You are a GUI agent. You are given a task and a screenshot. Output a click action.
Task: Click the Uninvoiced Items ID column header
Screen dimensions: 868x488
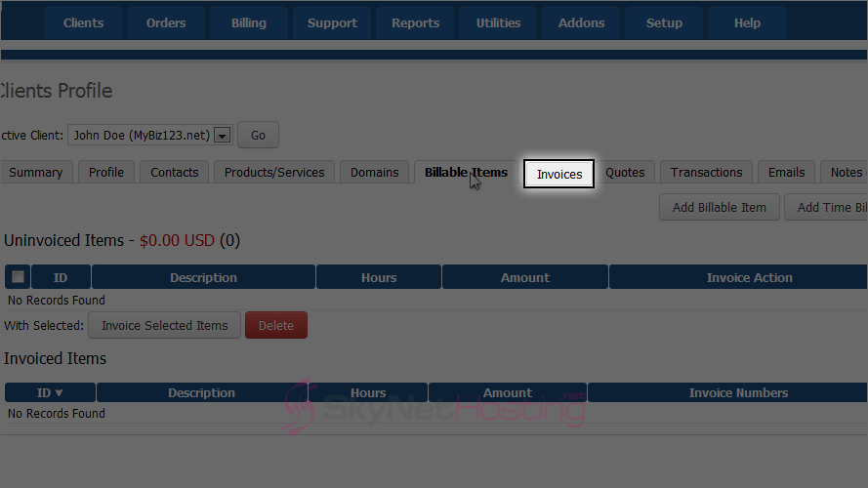pyautogui.click(x=61, y=277)
